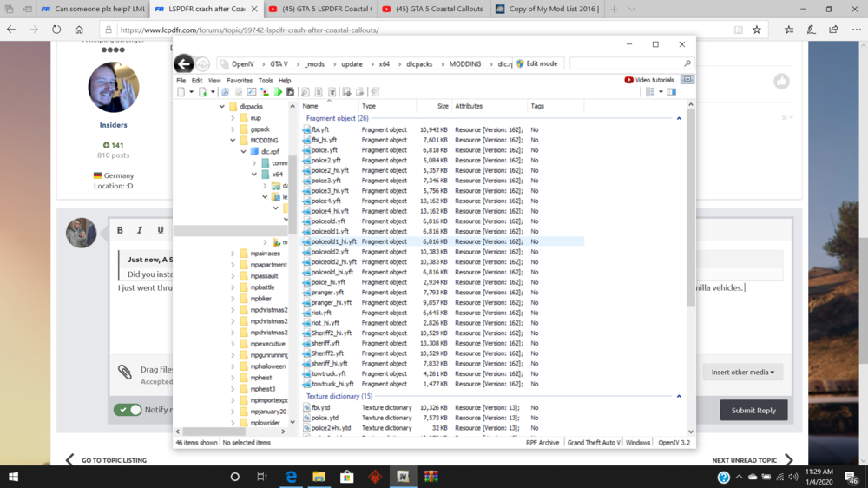
Task: Toggle italic formatting in the reply editor
Action: [x=140, y=230]
